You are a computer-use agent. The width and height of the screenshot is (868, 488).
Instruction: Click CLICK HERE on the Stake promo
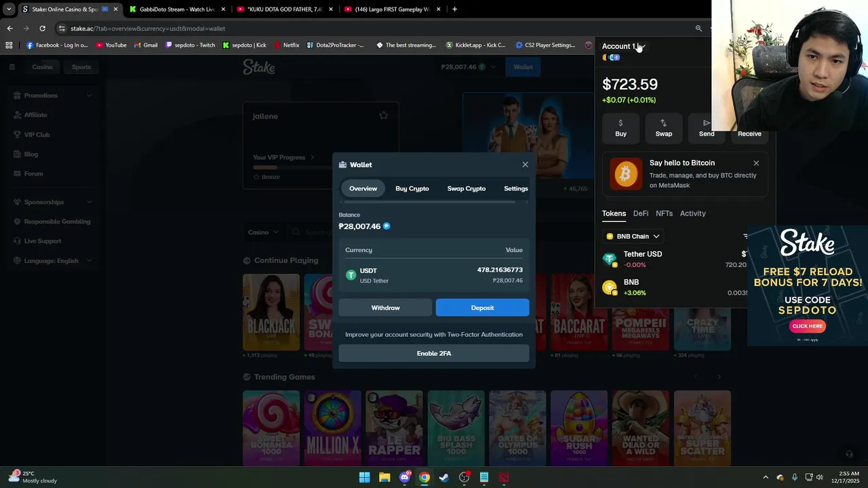(x=807, y=326)
